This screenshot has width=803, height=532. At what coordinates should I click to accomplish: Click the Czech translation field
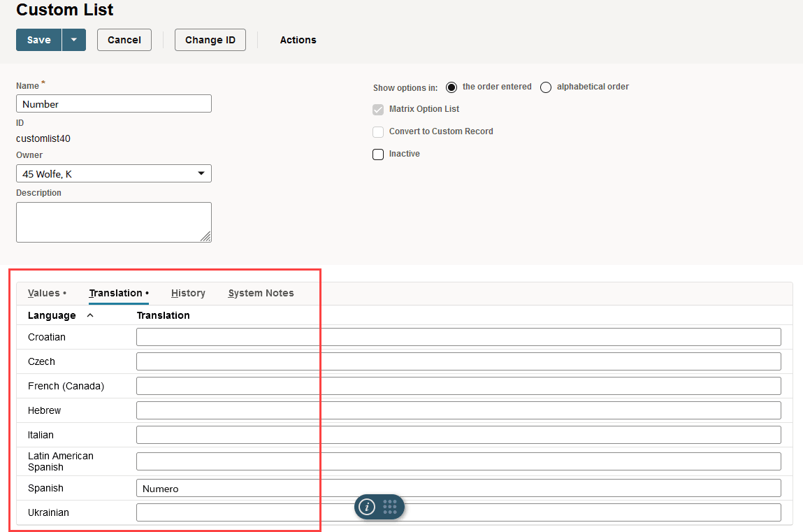[x=458, y=361]
